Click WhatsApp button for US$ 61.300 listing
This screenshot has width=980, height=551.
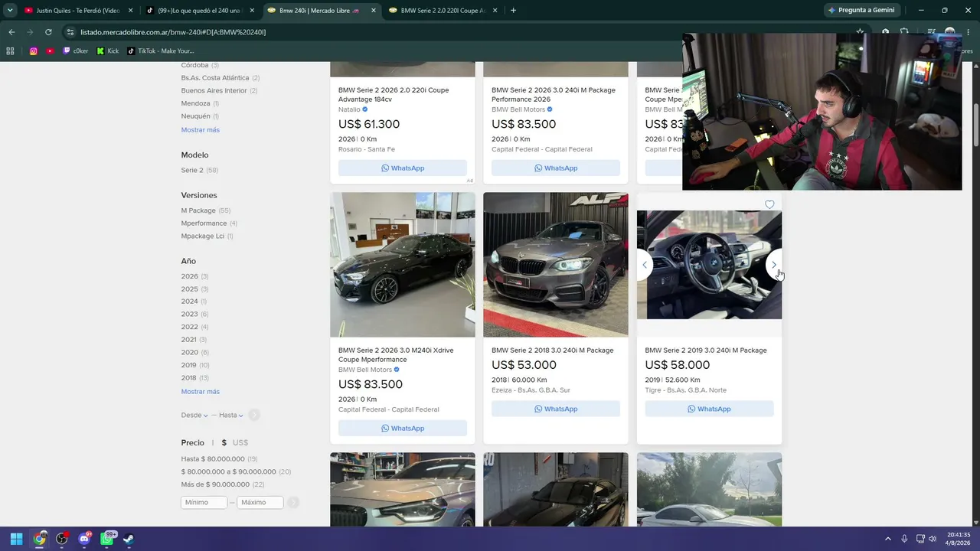click(403, 168)
